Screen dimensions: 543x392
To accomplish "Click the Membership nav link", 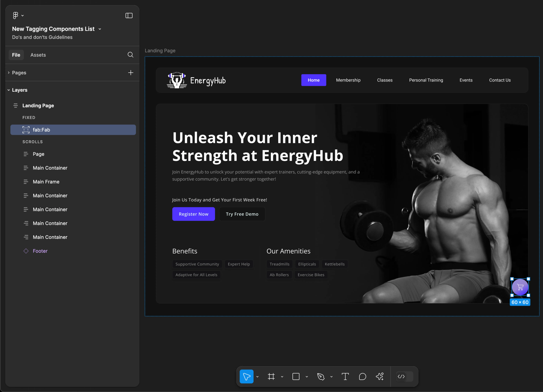I will [x=348, y=80].
